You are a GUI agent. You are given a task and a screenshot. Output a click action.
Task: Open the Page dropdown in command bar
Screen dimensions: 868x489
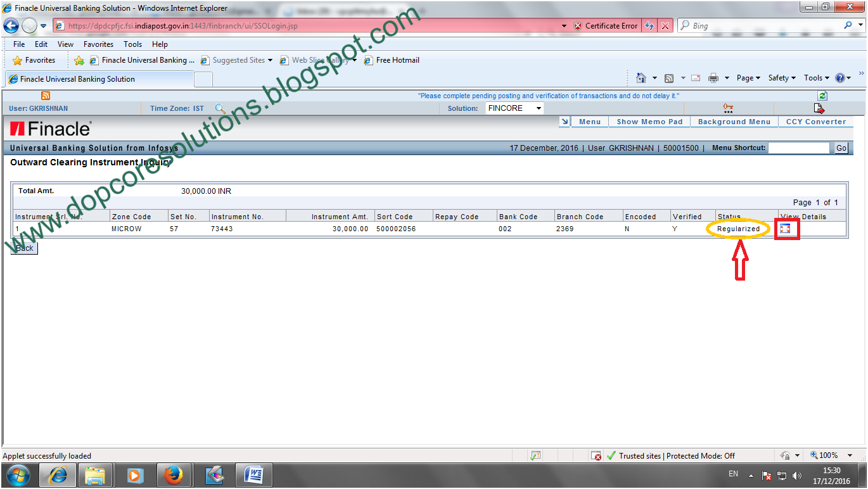point(748,78)
